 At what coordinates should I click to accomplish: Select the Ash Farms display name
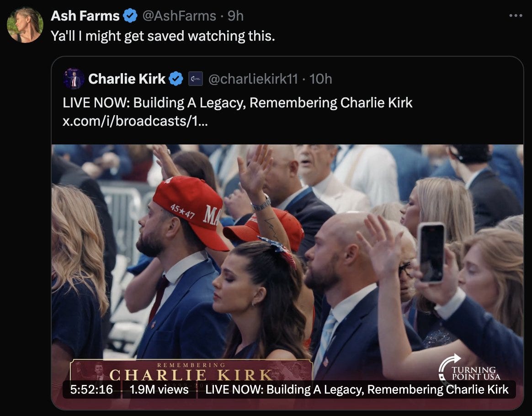pos(85,16)
